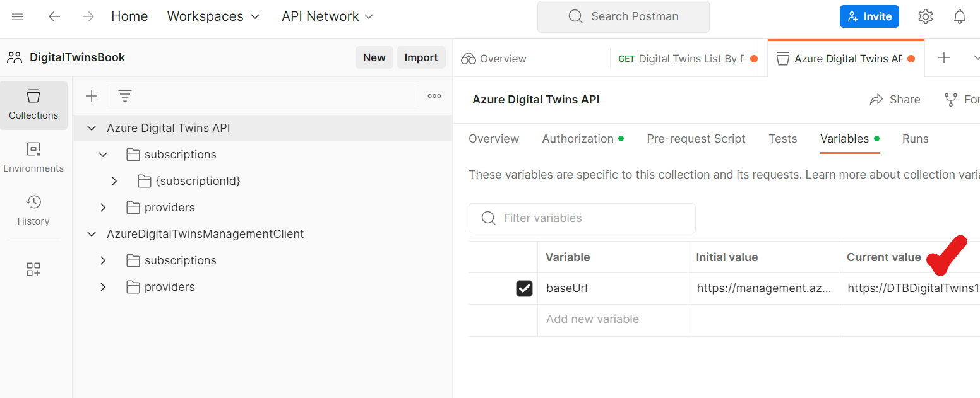Click the filter icon in collections search
Screen dimensions: 980x398
[x=125, y=96]
